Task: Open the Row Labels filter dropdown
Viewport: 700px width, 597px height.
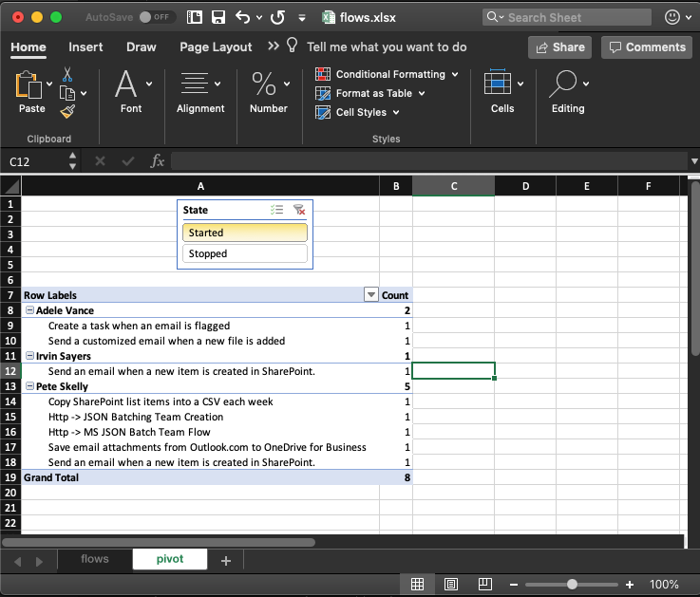Action: click(370, 295)
